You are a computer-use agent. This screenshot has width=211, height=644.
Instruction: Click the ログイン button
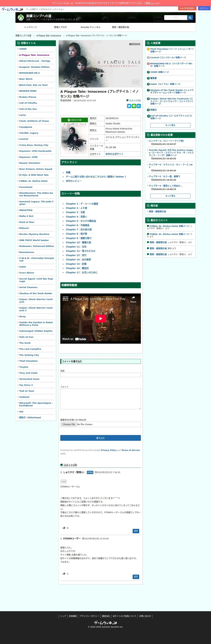(x=204, y=8)
